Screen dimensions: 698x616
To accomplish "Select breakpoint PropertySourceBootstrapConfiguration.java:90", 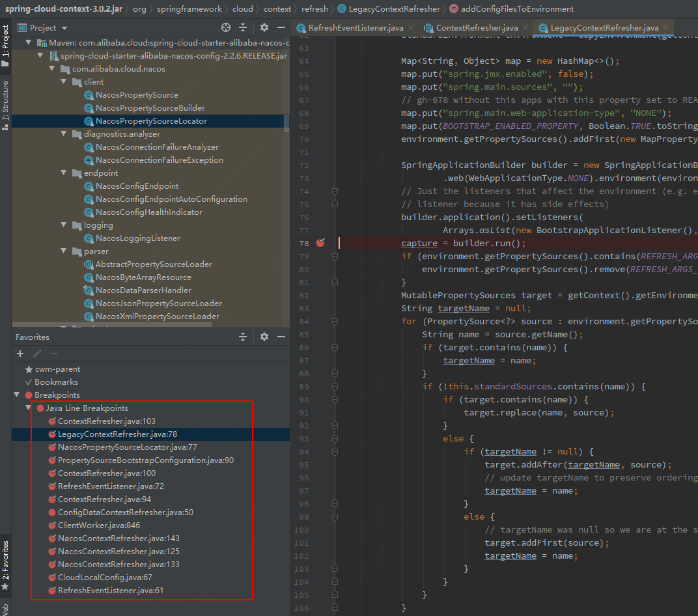I will [x=146, y=460].
